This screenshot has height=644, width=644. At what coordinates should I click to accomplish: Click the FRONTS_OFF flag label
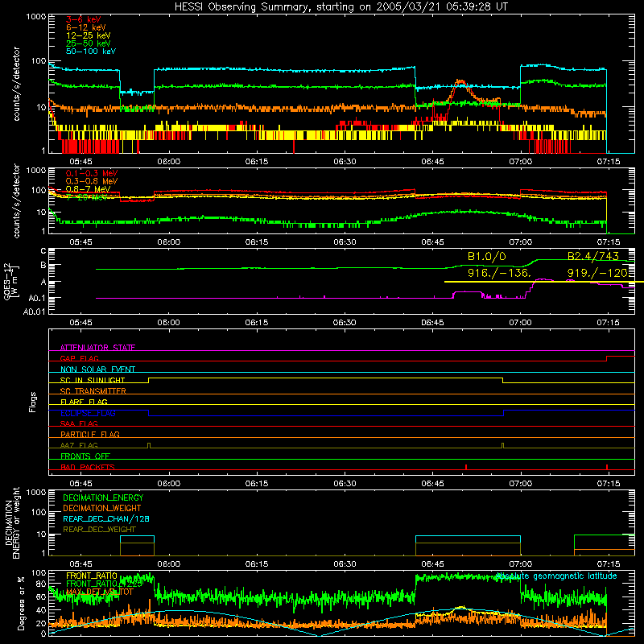click(85, 456)
